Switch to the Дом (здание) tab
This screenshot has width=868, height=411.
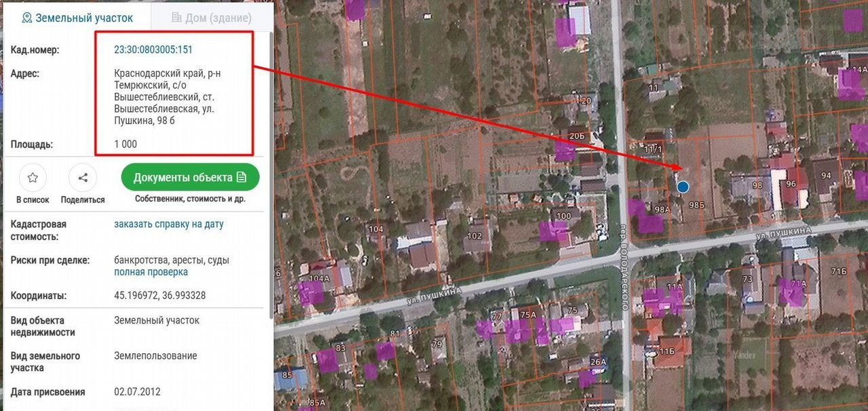pos(211,18)
